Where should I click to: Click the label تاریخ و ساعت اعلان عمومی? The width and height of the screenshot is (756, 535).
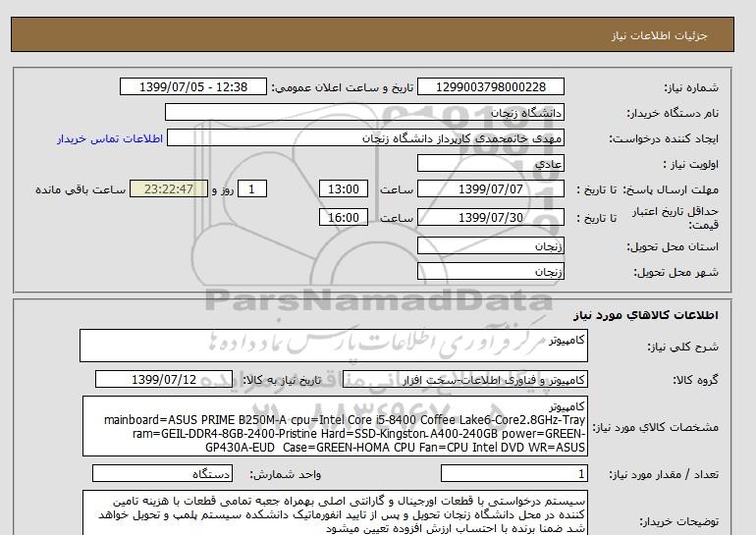pyautogui.click(x=343, y=87)
